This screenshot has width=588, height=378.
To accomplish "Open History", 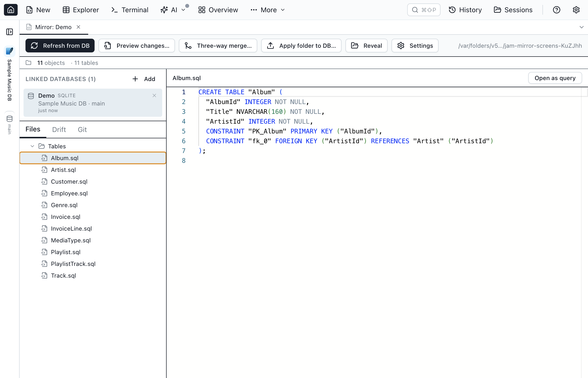I will coord(465,10).
